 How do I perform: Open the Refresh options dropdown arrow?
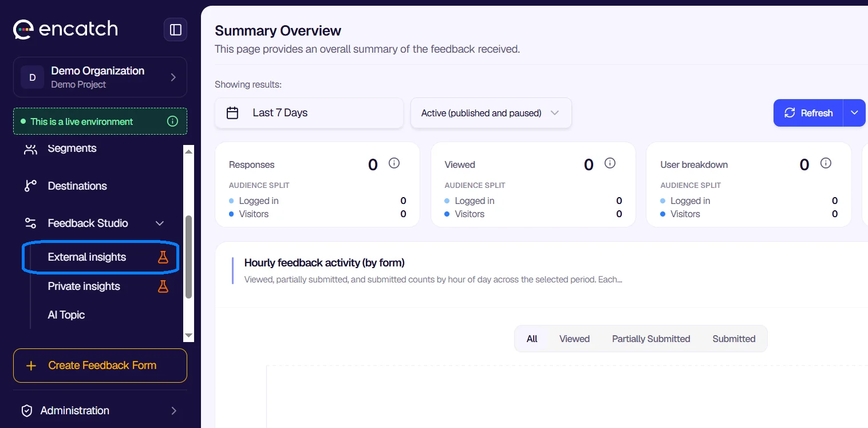[x=854, y=113]
